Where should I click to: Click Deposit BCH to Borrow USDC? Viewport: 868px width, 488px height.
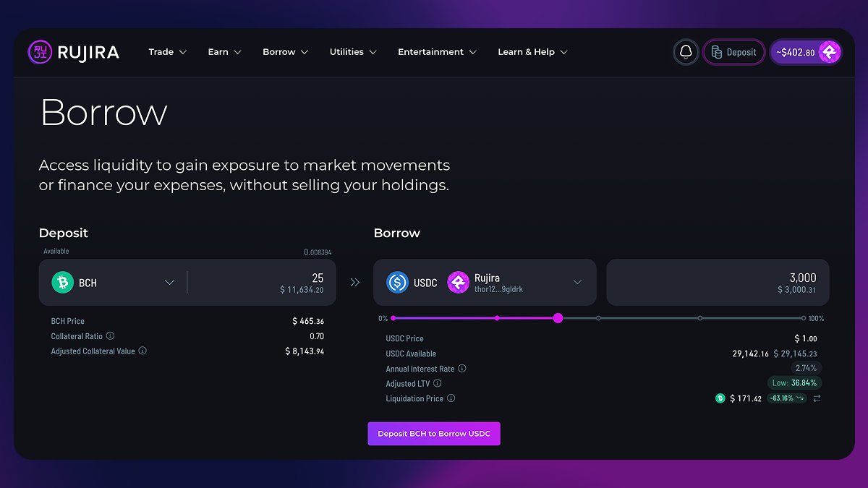[434, 434]
